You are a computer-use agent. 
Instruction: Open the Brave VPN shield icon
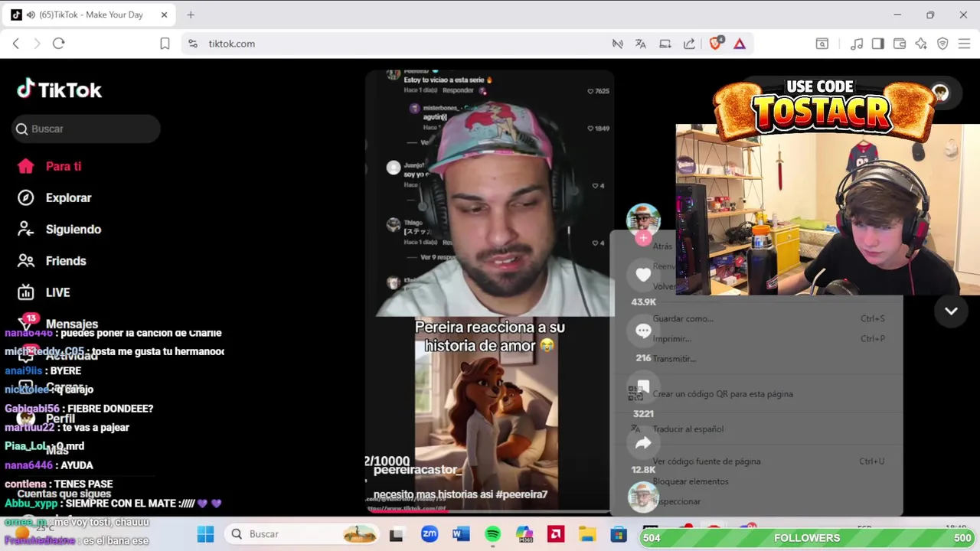[943, 44]
